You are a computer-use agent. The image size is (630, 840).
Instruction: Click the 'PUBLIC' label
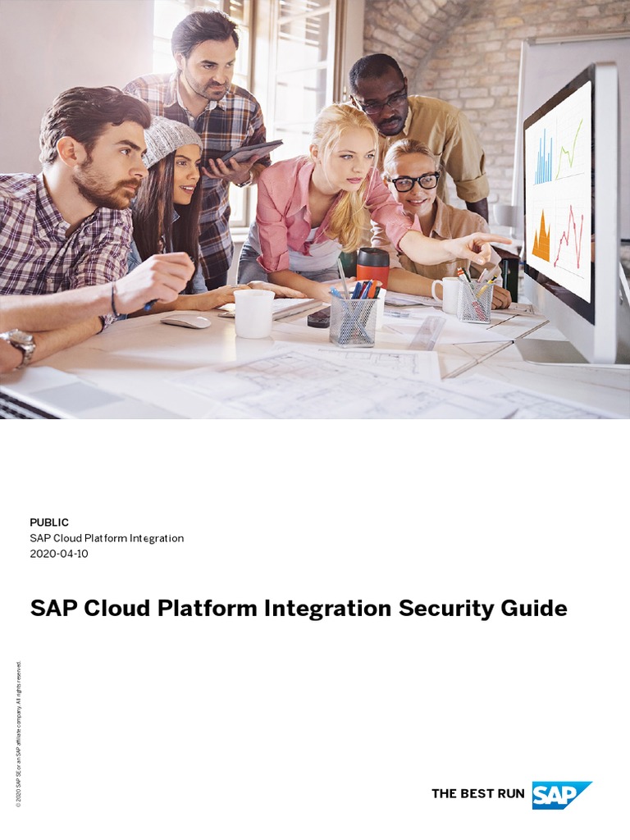point(49,523)
